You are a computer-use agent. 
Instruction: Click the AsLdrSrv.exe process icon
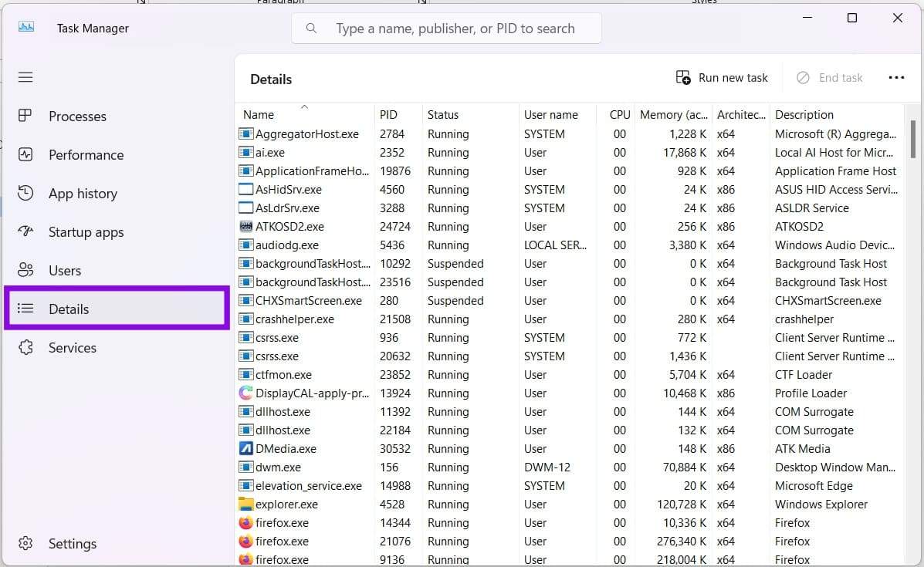[x=245, y=208]
